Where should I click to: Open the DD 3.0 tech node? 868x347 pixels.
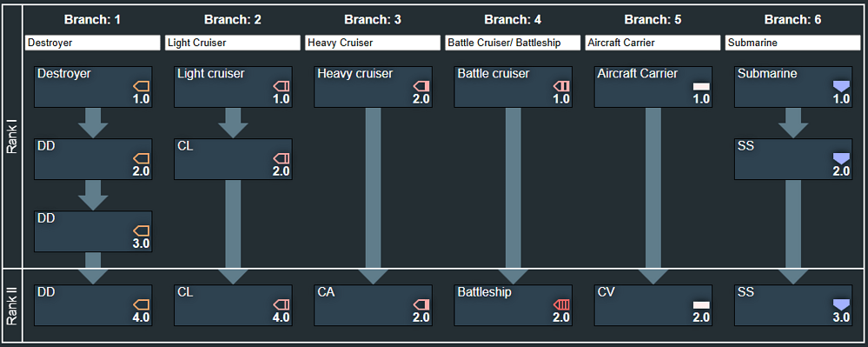tap(93, 231)
